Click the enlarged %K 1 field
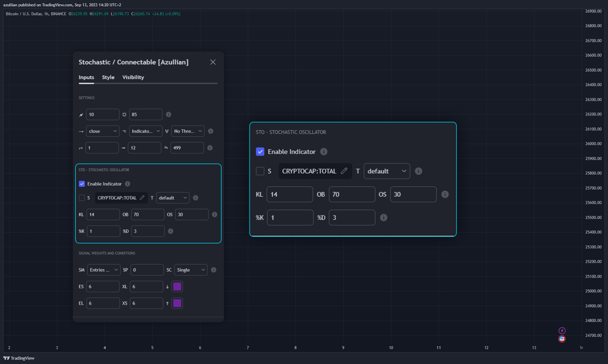 point(290,218)
